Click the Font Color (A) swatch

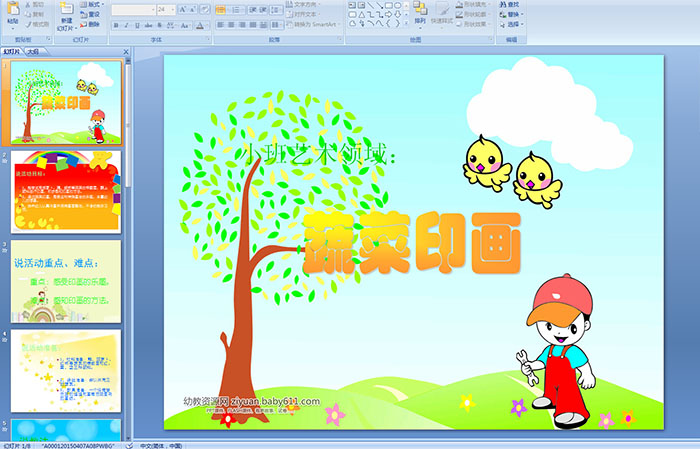(x=200, y=25)
